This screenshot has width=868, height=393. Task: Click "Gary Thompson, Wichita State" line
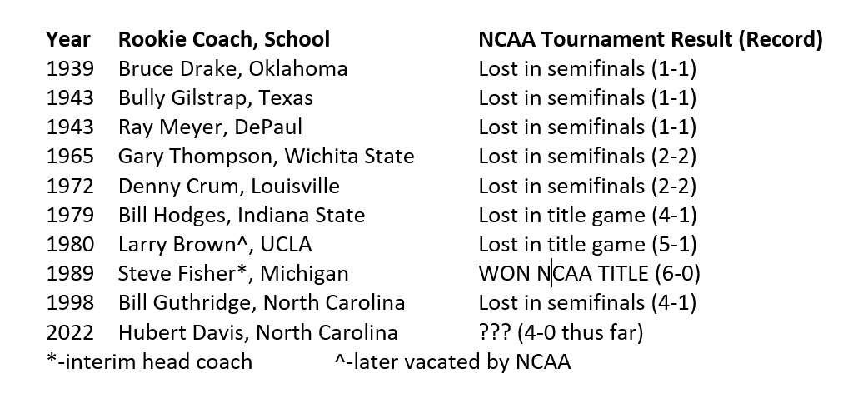267,157
